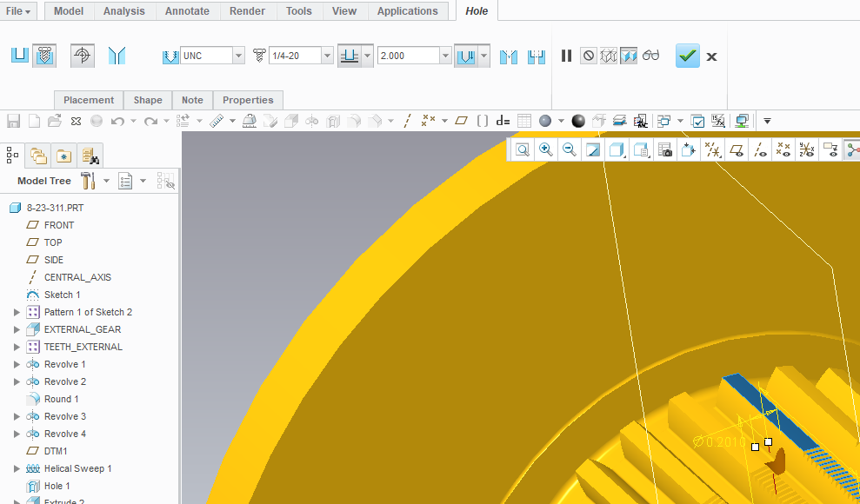Toggle the standard threaded hole type

(45, 56)
